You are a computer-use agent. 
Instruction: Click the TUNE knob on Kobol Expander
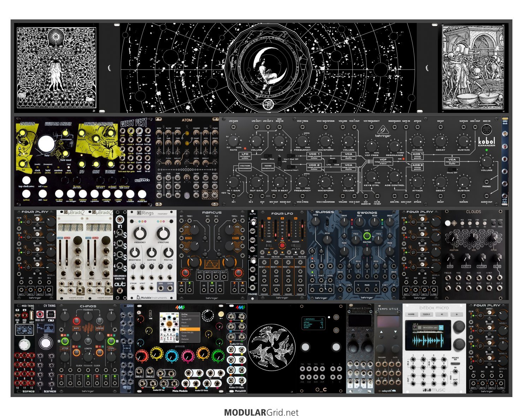pyautogui.click(x=280, y=141)
